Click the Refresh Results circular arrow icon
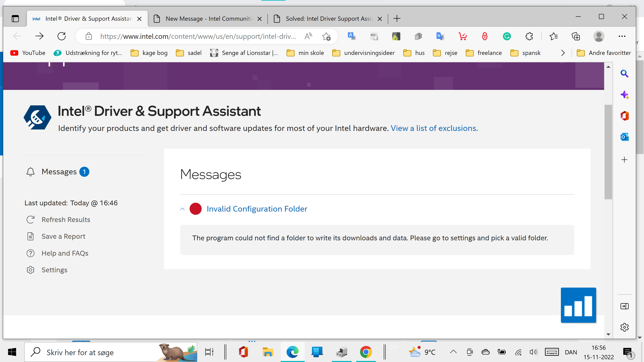644x362 pixels. 31,220
